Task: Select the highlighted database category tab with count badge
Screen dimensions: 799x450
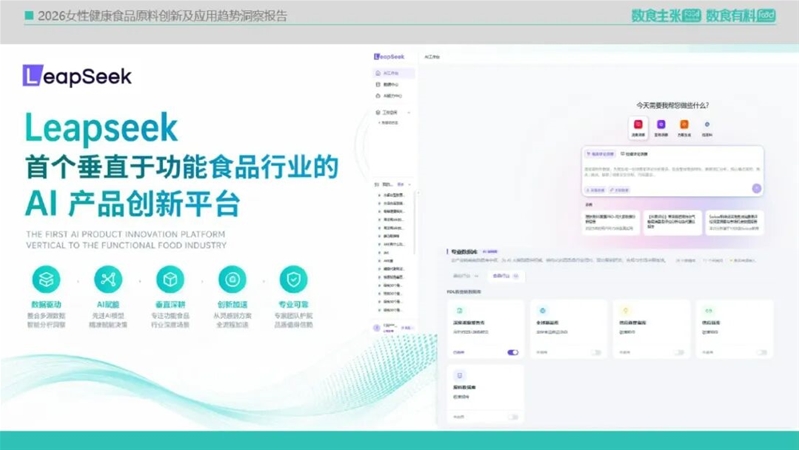Action: (505, 276)
